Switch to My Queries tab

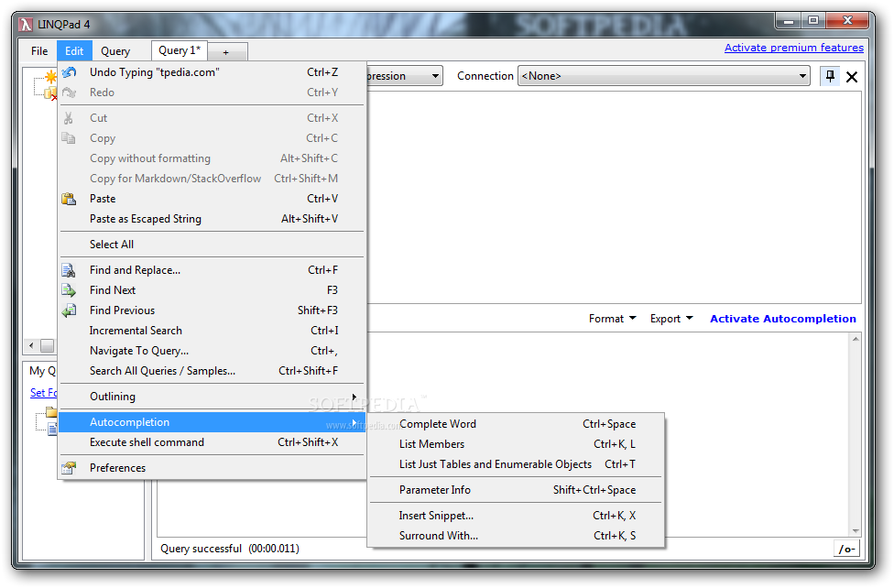42,371
